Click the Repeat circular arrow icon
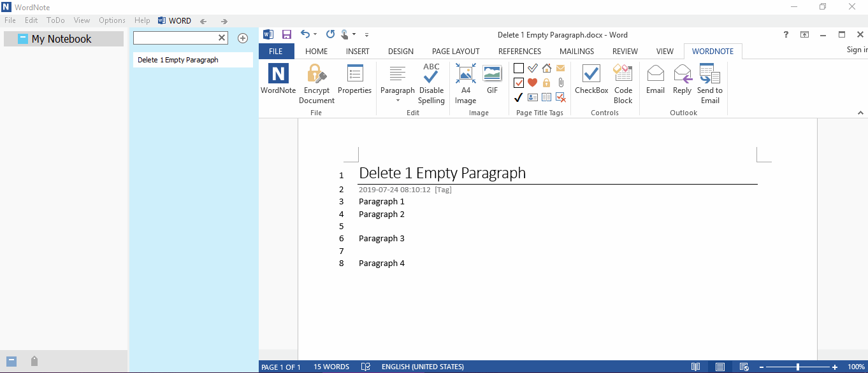 click(x=330, y=34)
